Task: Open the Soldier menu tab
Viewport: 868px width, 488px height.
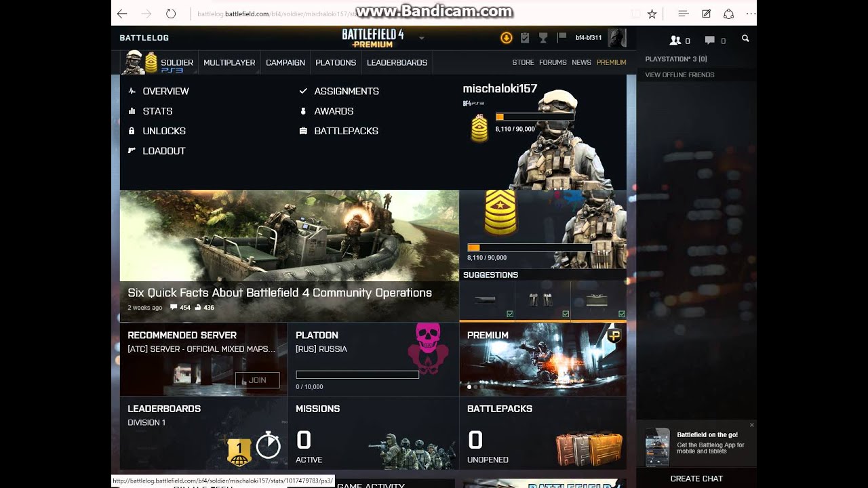Action: (177, 62)
